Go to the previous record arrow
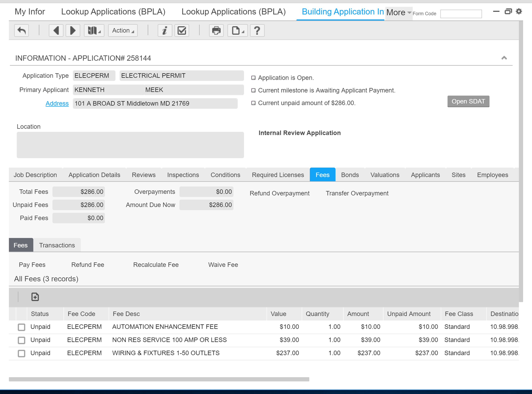 point(56,30)
